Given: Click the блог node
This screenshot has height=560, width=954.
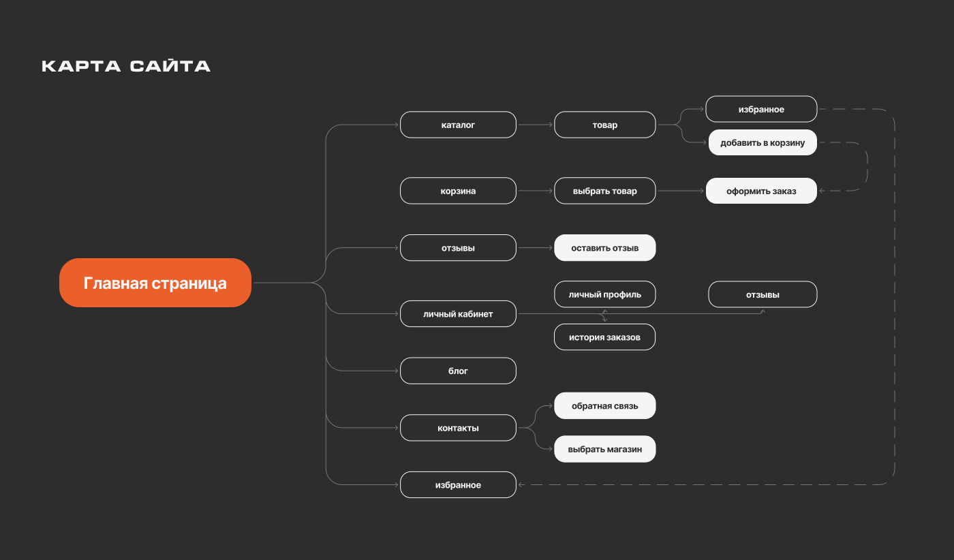Looking at the screenshot, I should coord(458,371).
